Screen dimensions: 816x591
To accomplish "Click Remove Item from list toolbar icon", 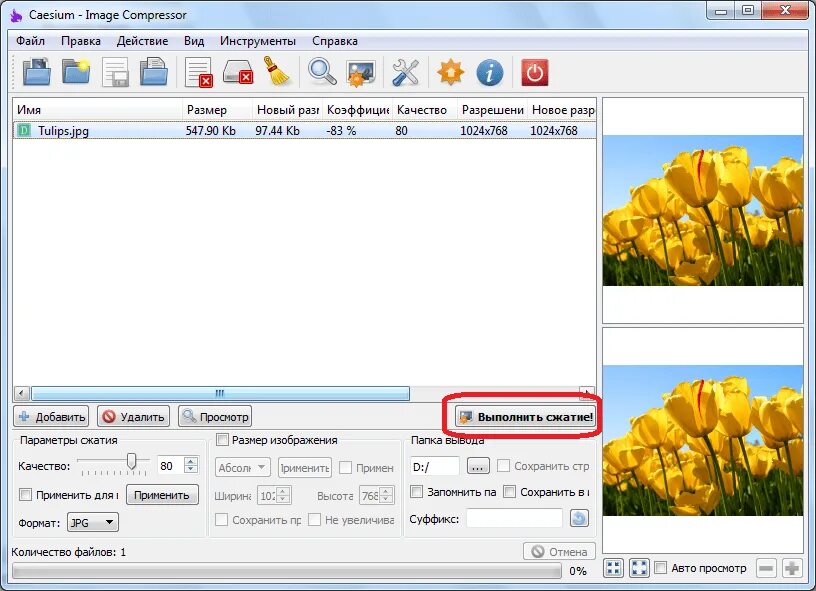I will tap(199, 72).
